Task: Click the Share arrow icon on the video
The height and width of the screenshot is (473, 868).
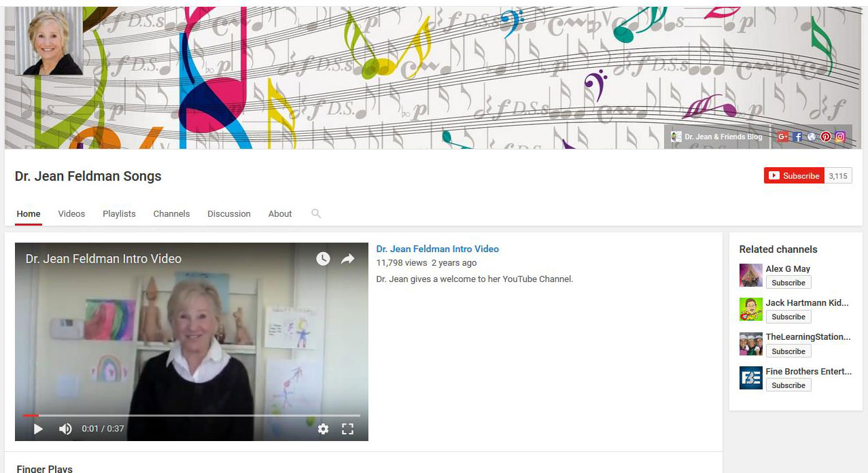Action: pyautogui.click(x=347, y=258)
